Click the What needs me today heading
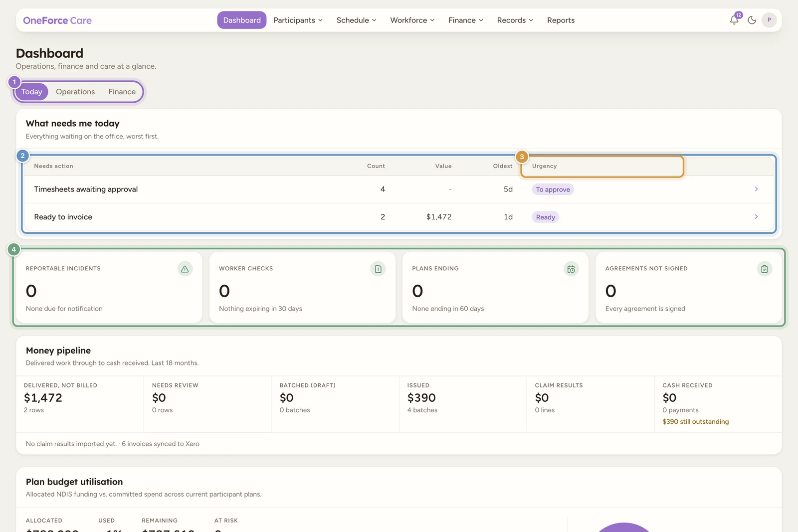 73,123
